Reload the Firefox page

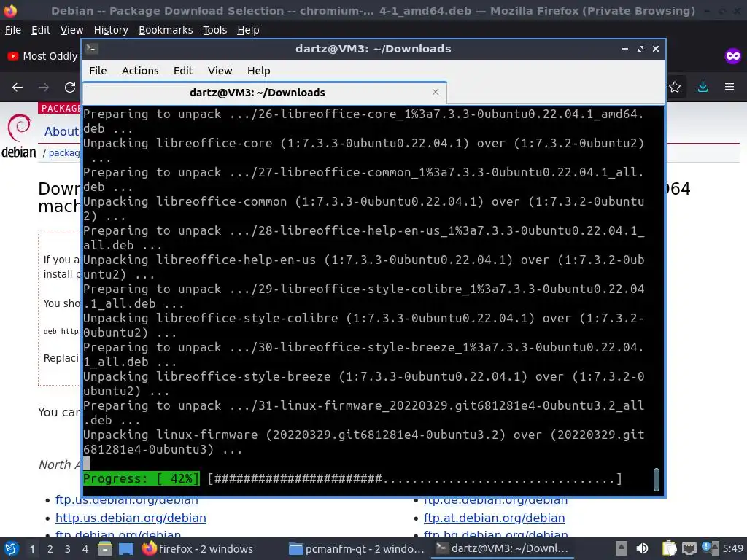click(70, 87)
